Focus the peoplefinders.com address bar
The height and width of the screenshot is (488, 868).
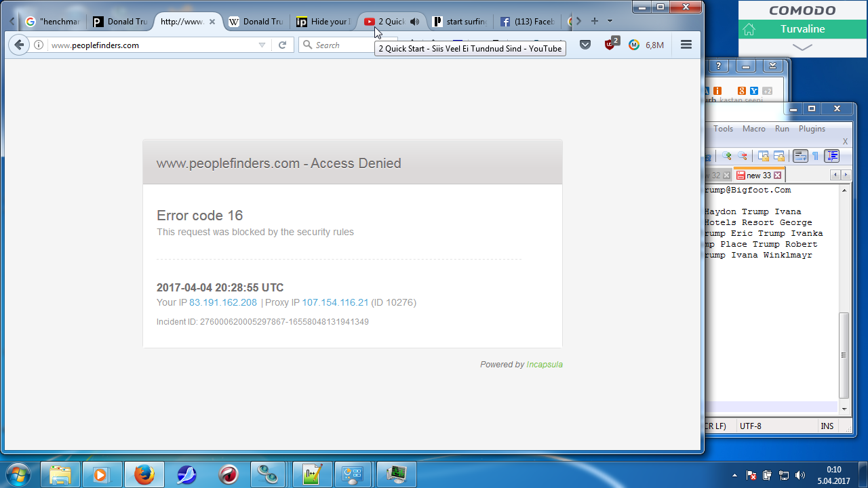[x=153, y=45]
